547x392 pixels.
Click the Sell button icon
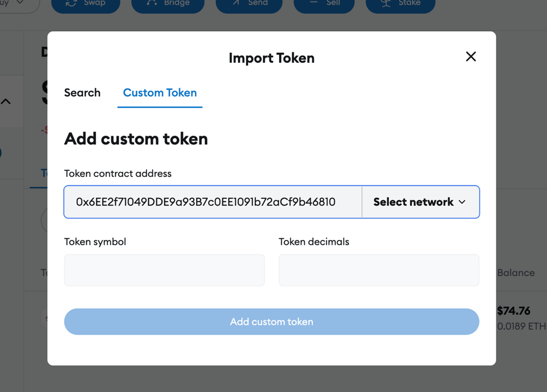[x=314, y=2]
